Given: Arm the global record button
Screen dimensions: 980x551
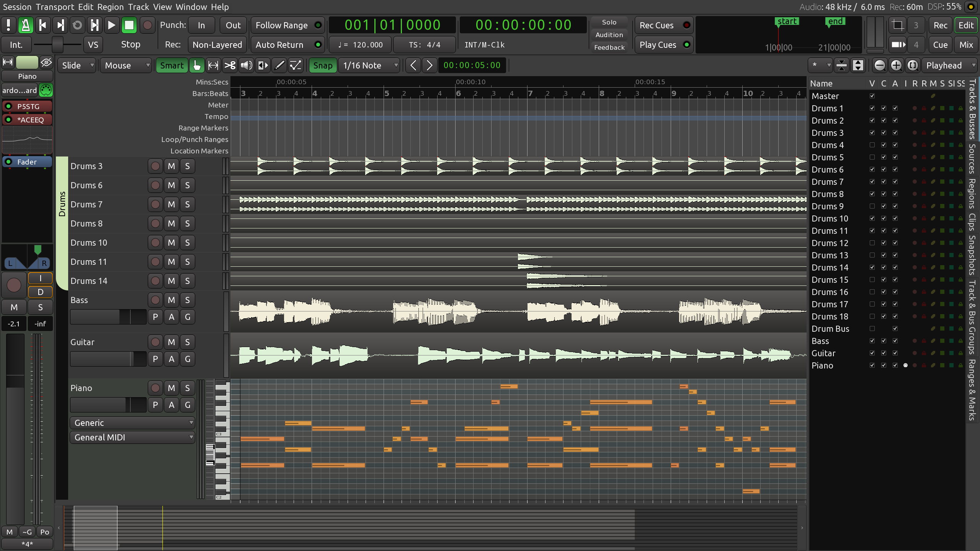Looking at the screenshot, I should pos(147,25).
